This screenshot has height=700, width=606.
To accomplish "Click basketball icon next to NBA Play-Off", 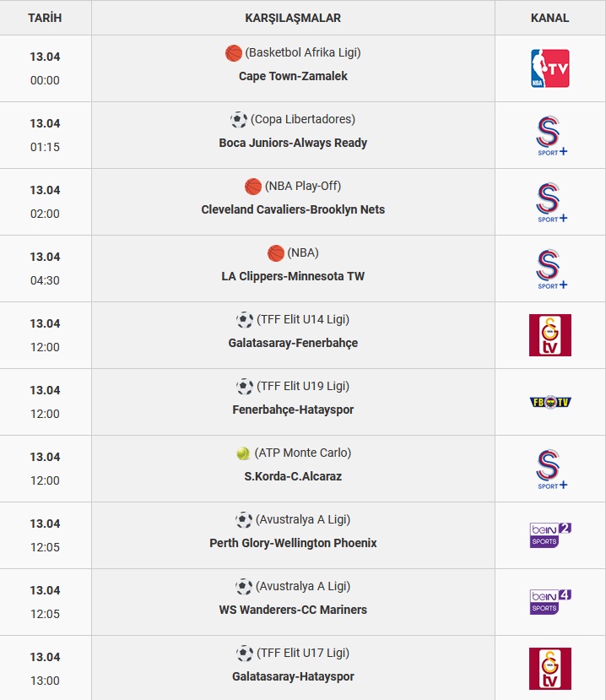I will pyautogui.click(x=253, y=187).
